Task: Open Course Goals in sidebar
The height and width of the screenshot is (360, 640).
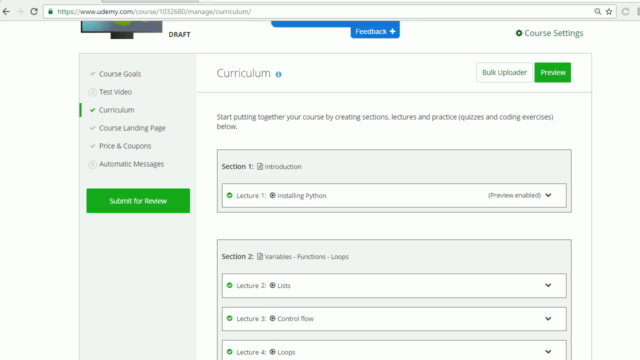Action: (x=120, y=74)
